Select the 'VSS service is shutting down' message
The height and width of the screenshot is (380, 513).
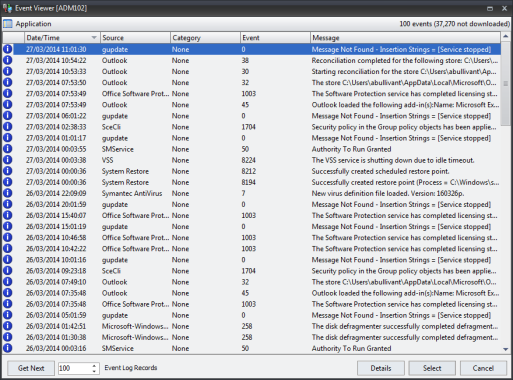[393, 160]
